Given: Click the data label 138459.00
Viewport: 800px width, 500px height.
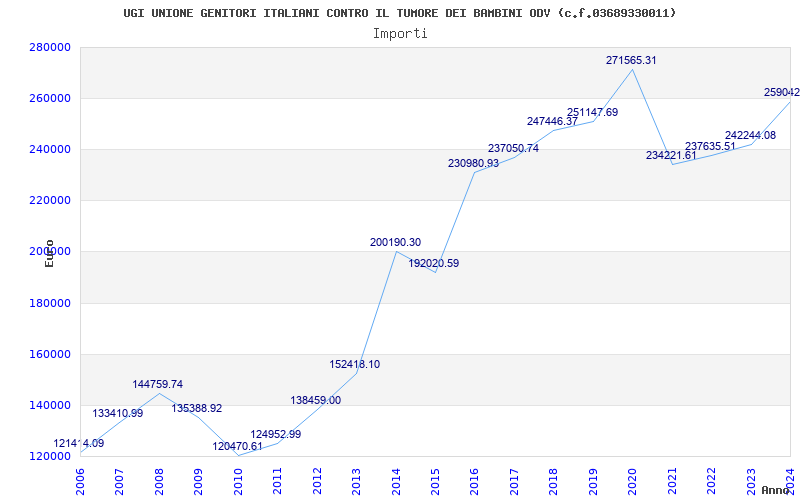Looking at the screenshot, I should 315,400.
